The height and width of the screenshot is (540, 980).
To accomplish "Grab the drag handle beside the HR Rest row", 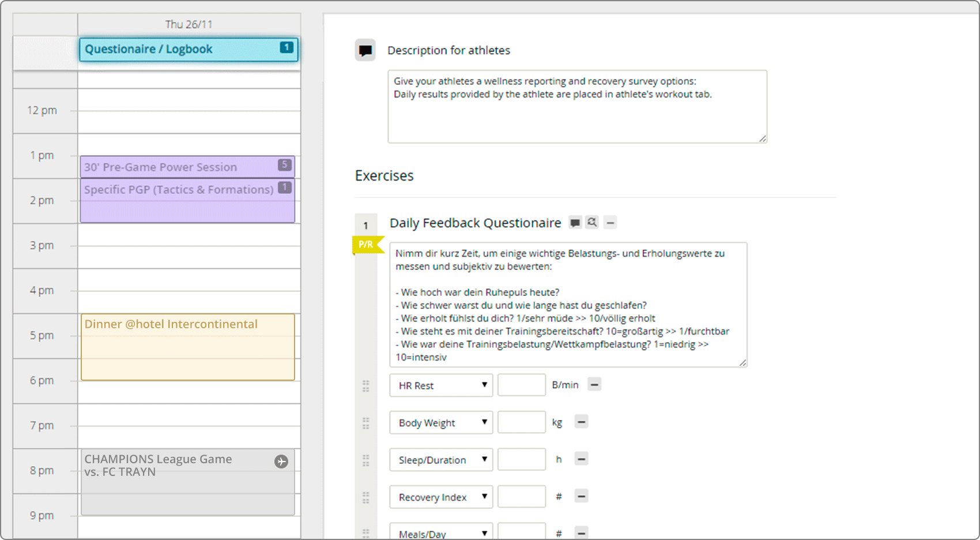I will (x=365, y=386).
